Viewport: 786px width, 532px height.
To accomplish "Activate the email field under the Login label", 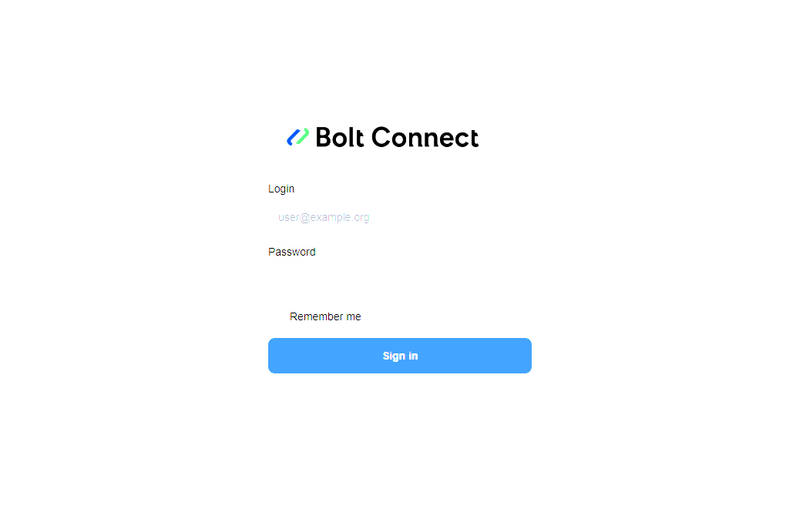I will [399, 217].
